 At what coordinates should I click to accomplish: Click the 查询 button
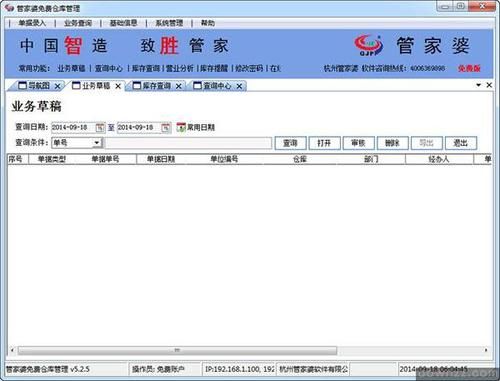tap(290, 143)
